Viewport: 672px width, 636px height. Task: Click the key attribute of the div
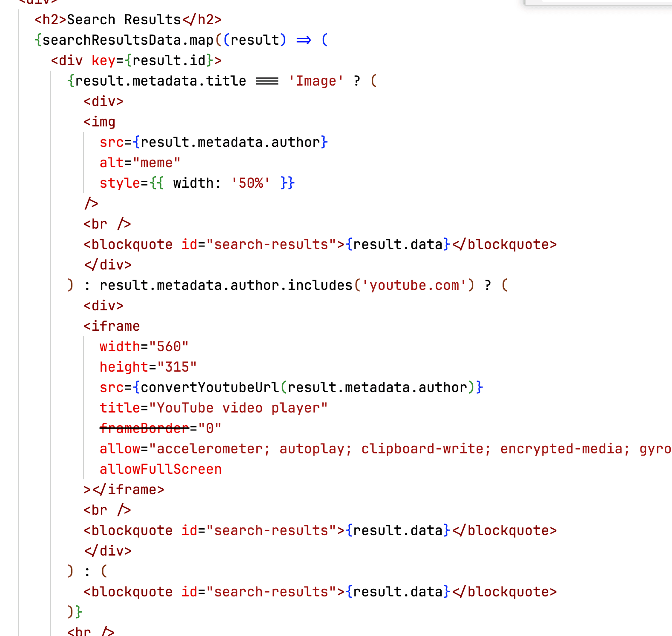tap(103, 60)
